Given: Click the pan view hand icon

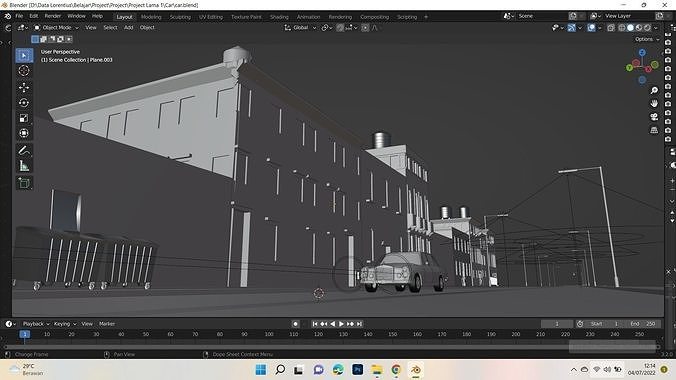Looking at the screenshot, I should pos(654,104).
